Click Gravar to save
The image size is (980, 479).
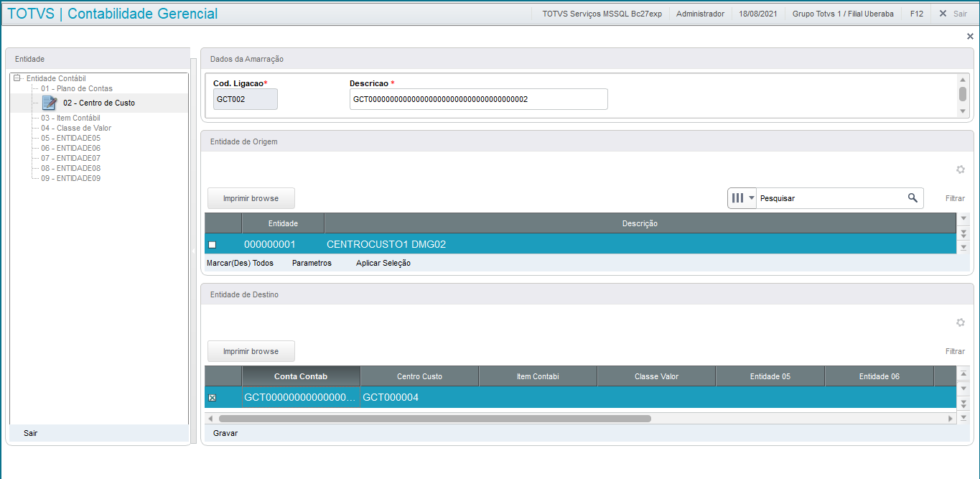pyautogui.click(x=225, y=433)
